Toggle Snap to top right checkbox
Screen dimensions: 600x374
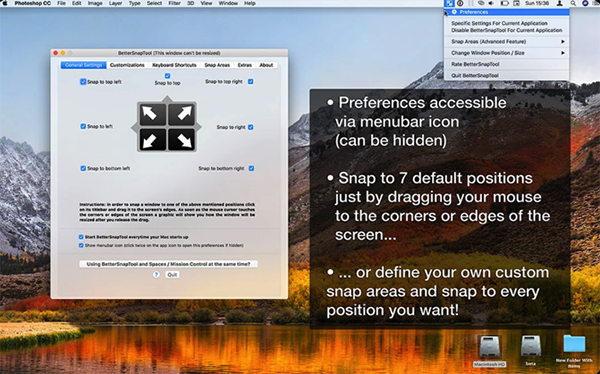pos(251,82)
